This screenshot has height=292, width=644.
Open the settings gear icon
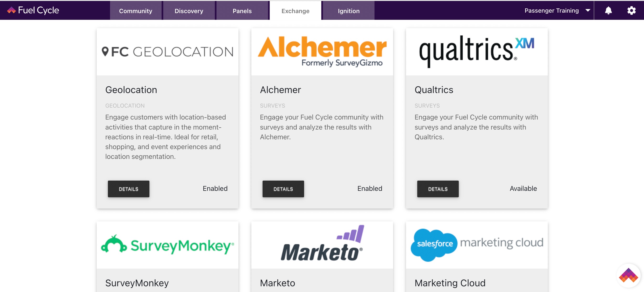pyautogui.click(x=631, y=10)
